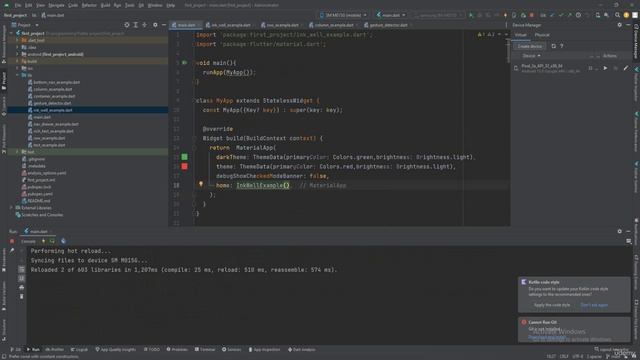Viewport: 640px width, 360px height.
Task: Click the Device Manager help question mark
Action: 562,46
